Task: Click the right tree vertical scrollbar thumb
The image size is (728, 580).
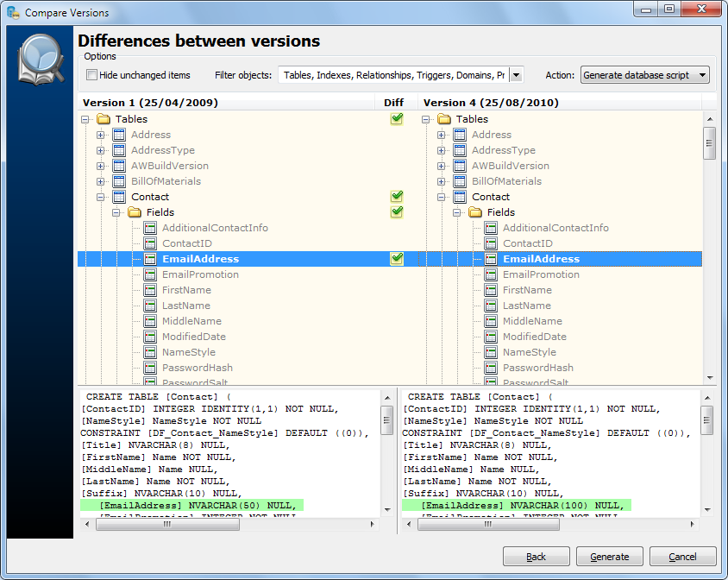Action: coord(709,142)
